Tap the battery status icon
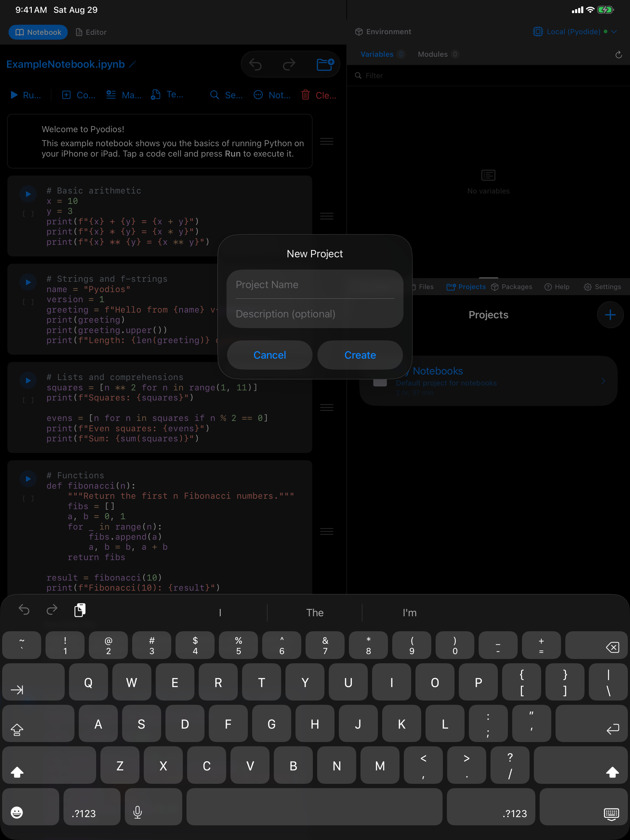This screenshot has height=840, width=630. click(605, 10)
